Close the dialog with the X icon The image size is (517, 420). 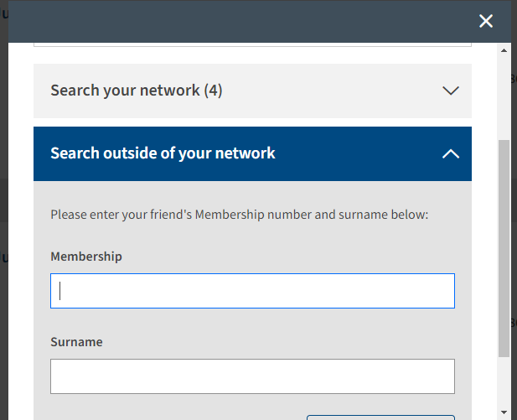pos(486,21)
